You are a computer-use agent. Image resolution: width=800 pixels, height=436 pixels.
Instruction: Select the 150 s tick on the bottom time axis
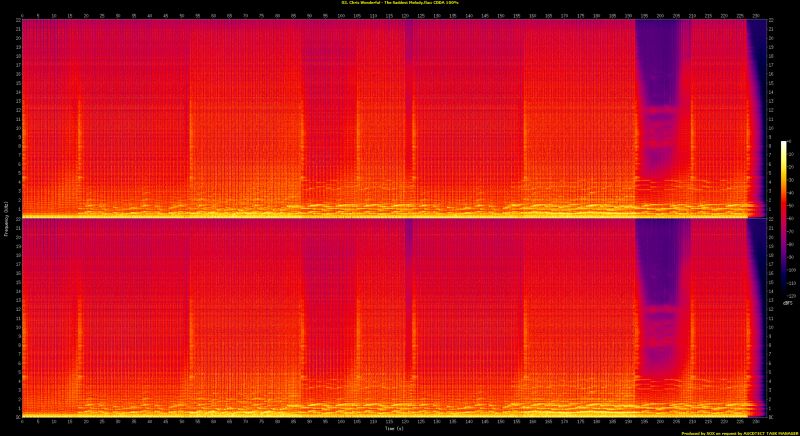(501, 423)
